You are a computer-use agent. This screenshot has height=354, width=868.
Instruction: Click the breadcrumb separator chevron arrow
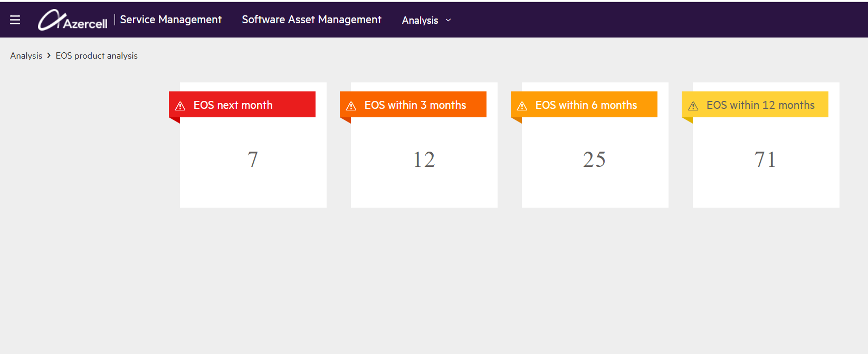point(49,55)
